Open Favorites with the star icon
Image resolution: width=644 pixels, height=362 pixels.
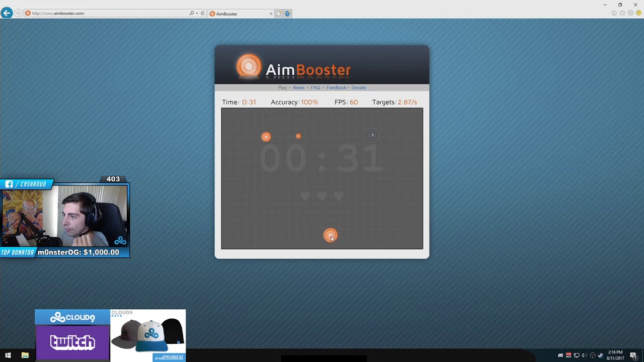[x=622, y=13]
